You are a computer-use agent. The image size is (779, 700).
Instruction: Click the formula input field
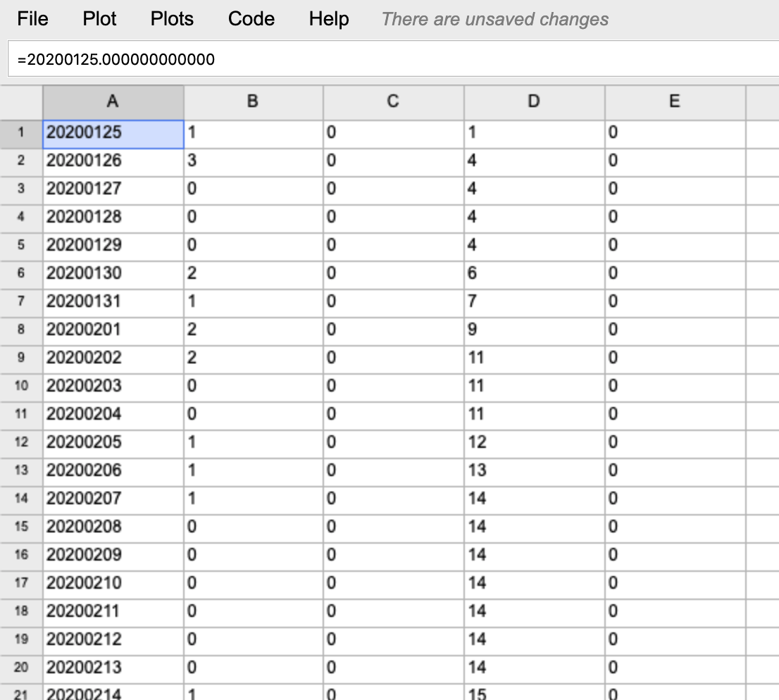point(394,59)
